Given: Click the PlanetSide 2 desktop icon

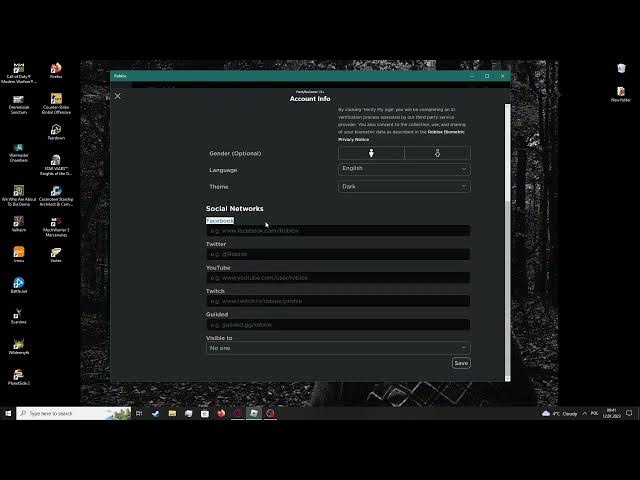Looking at the screenshot, I should [19, 377].
